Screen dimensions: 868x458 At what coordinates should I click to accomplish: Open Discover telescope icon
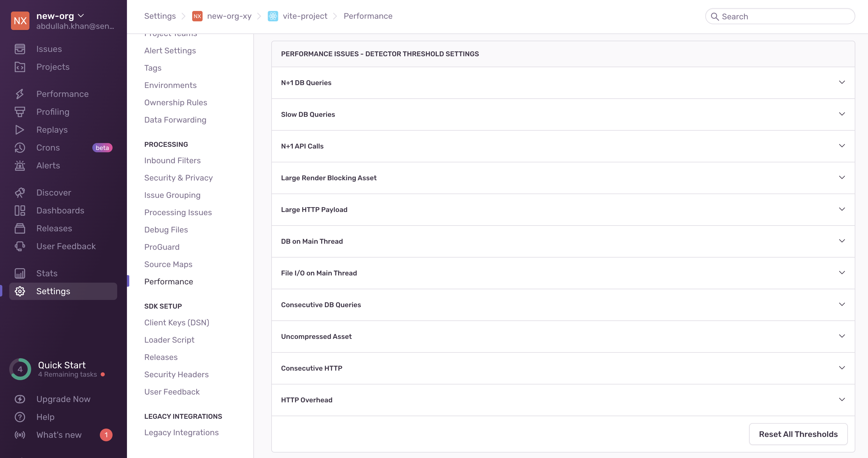20,193
